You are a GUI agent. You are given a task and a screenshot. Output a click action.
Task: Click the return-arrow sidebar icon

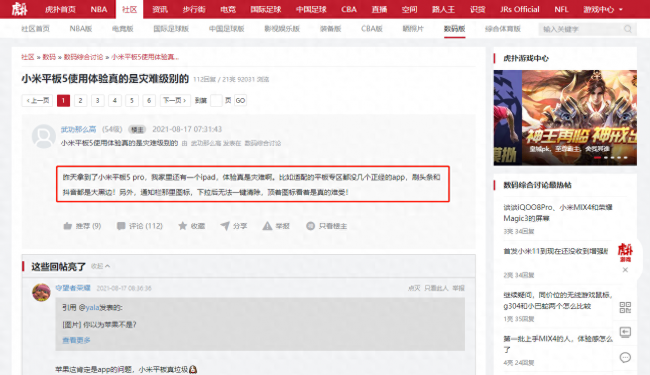click(625, 332)
